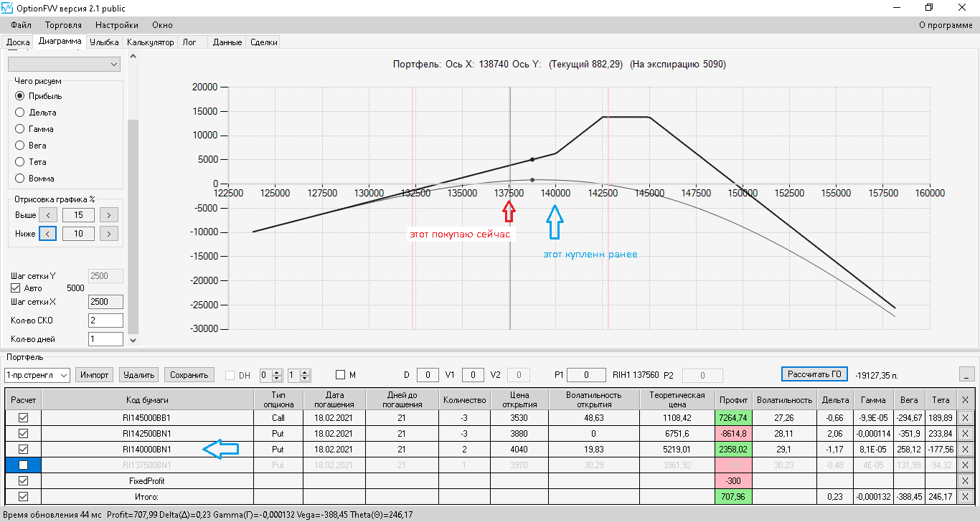Open the empty dropdown above Чего рисуем
Screen dimensions: 980x522
pyautogui.click(x=64, y=65)
